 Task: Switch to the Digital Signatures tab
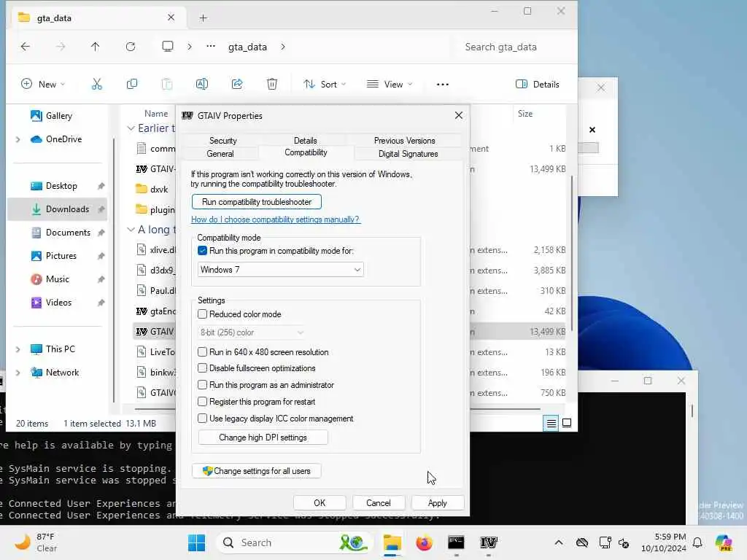[x=409, y=154]
